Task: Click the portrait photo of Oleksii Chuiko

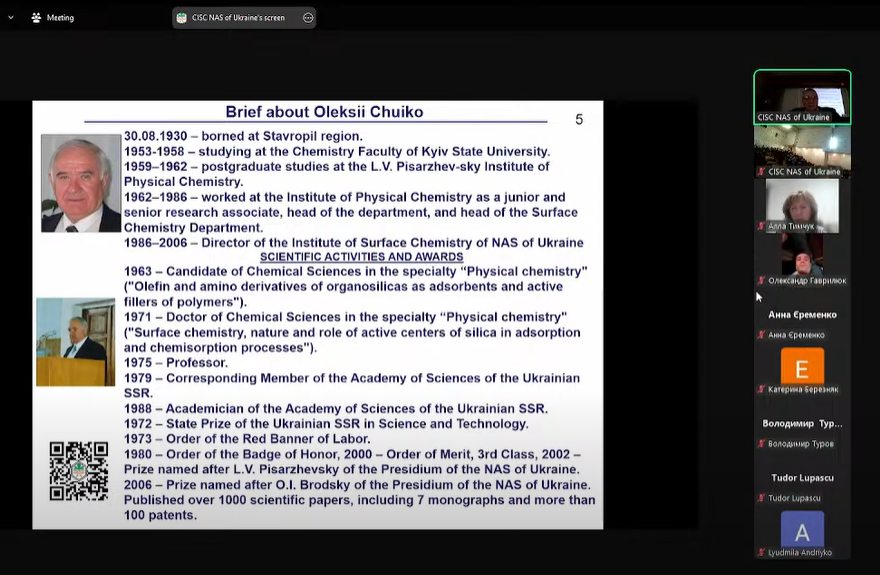Action: pos(81,183)
